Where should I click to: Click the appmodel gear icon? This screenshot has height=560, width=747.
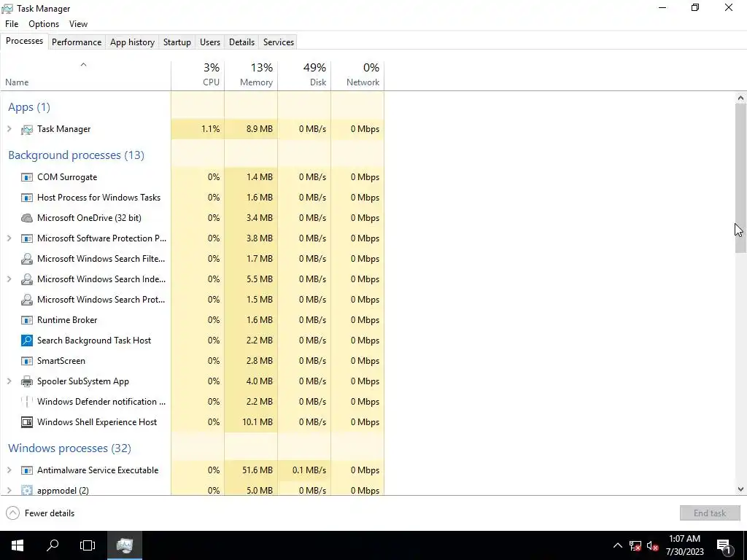click(27, 490)
